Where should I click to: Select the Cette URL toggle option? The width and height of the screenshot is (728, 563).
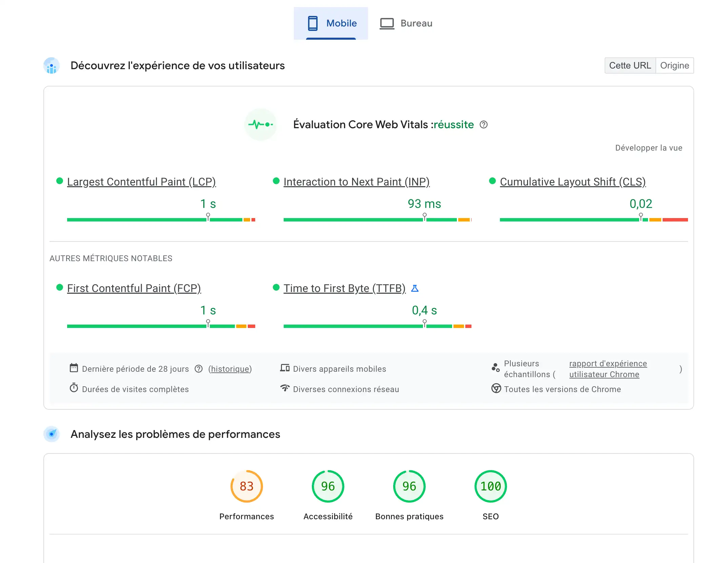coord(630,65)
